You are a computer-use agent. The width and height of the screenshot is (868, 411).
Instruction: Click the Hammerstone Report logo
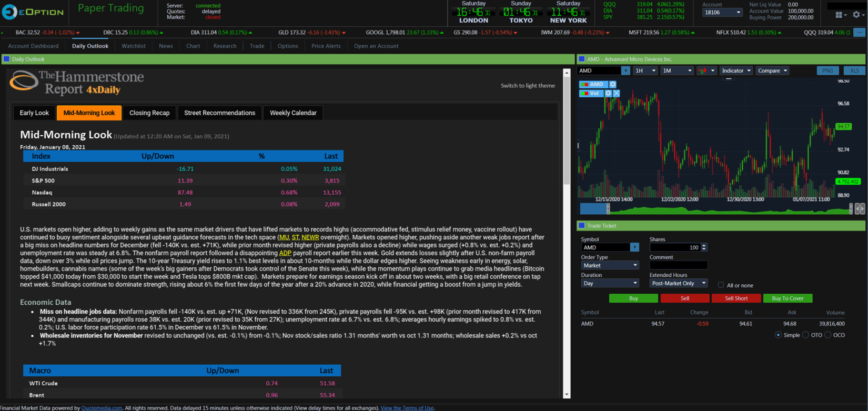point(77,83)
